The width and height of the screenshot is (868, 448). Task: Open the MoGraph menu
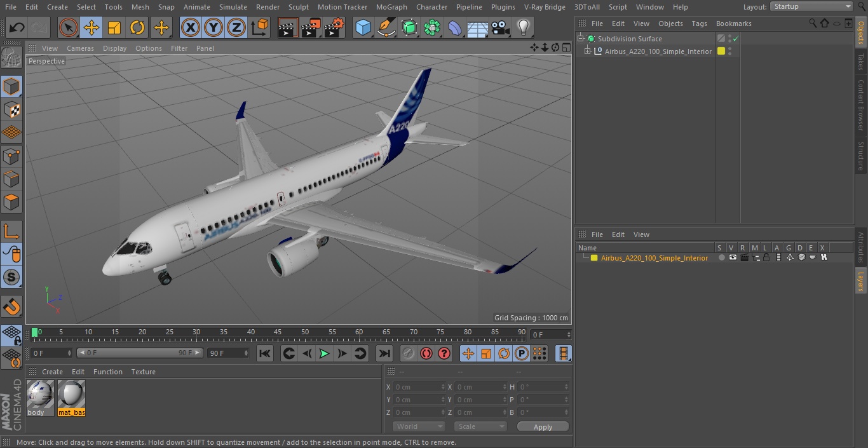point(391,7)
